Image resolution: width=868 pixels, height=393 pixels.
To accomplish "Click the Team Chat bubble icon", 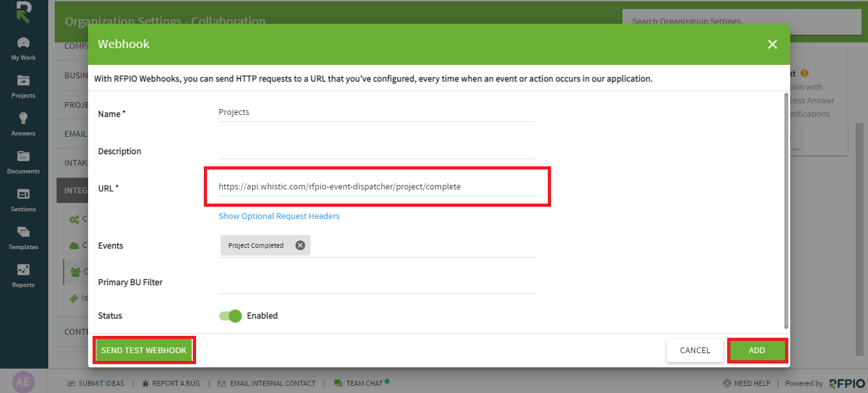I will 338,383.
